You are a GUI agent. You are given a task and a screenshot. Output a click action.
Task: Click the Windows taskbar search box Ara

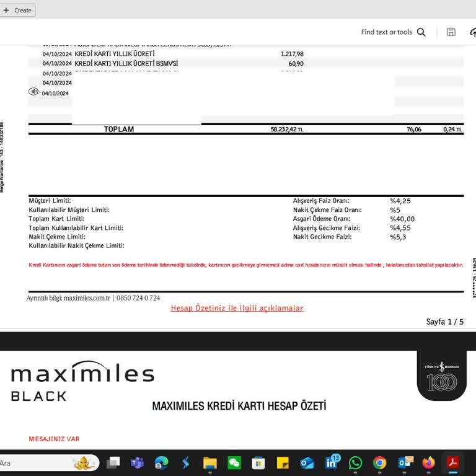pyautogui.click(x=50, y=463)
